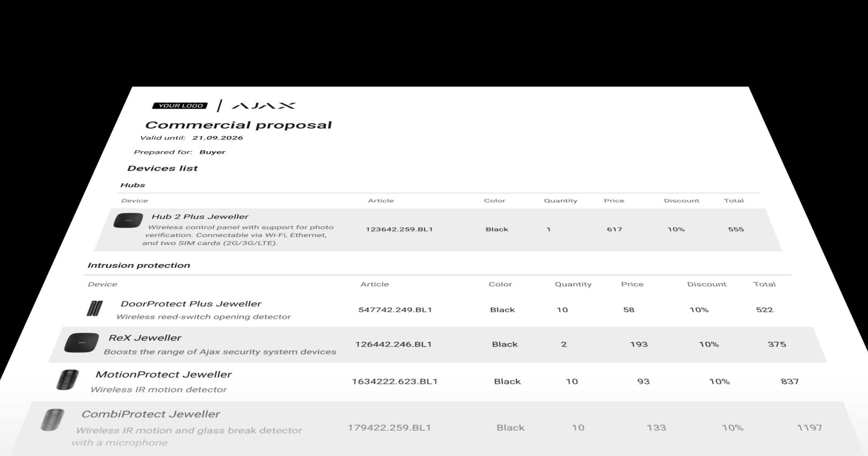This screenshot has height=456, width=868.
Task: Click the MotionProtect device image
Action: 67,380
